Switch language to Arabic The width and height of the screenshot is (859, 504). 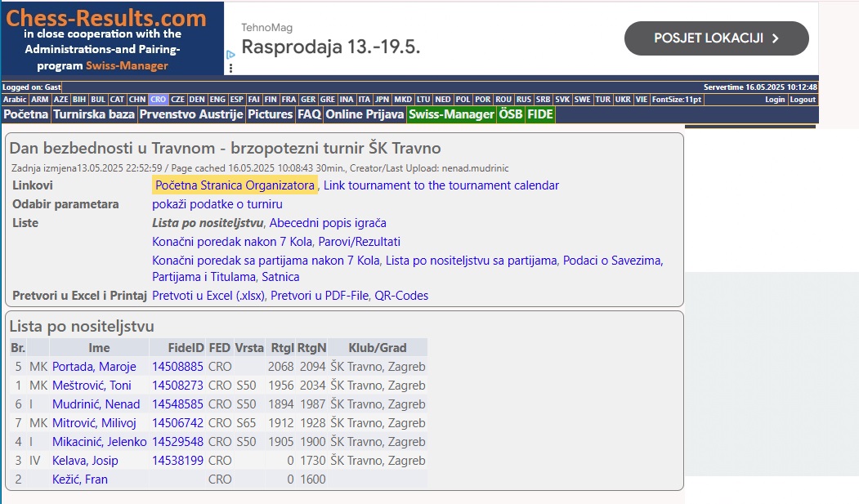coord(15,100)
